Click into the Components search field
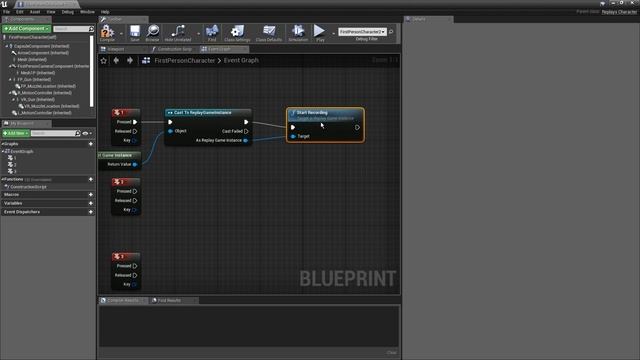 pos(71,29)
